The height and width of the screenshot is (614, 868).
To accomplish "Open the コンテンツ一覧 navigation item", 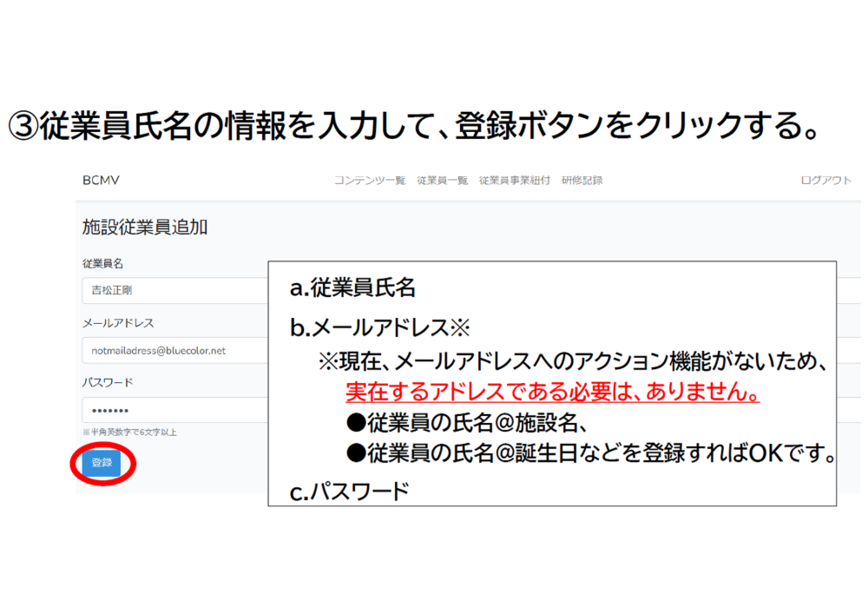I will click(370, 180).
